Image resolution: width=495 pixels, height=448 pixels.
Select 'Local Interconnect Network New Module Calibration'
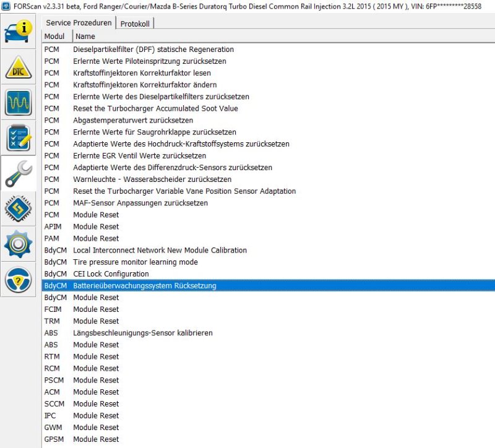click(269, 251)
